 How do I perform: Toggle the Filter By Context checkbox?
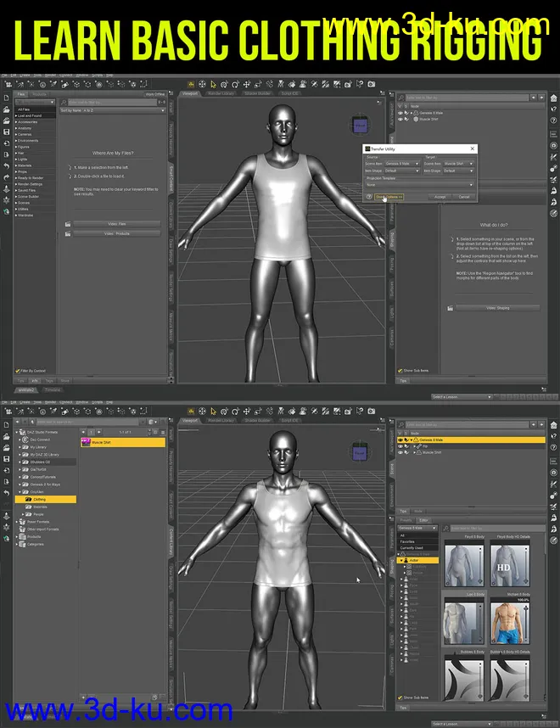point(17,371)
